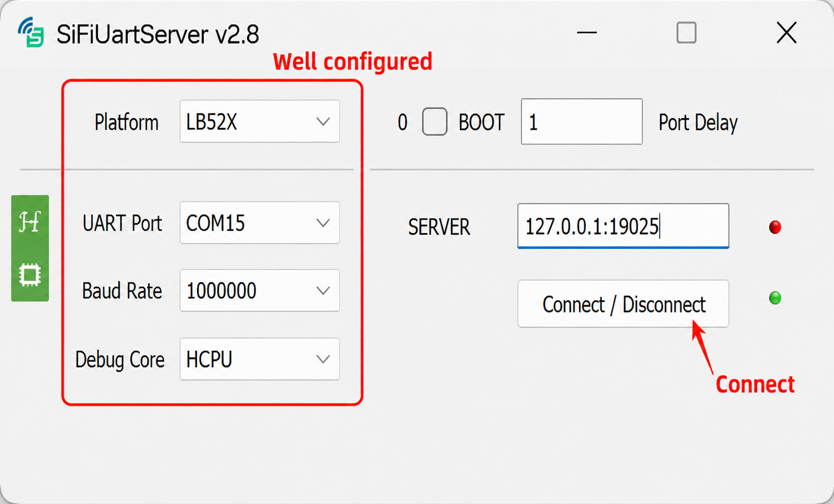Click the Platform label
This screenshot has width=834, height=504.
[126, 123]
